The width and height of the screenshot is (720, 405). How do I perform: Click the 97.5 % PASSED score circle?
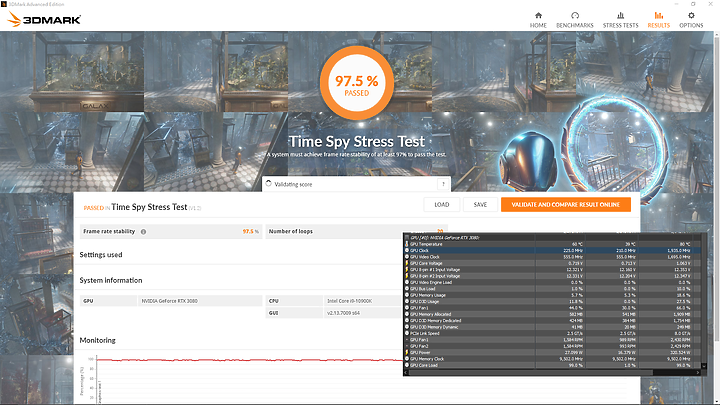coord(357,83)
